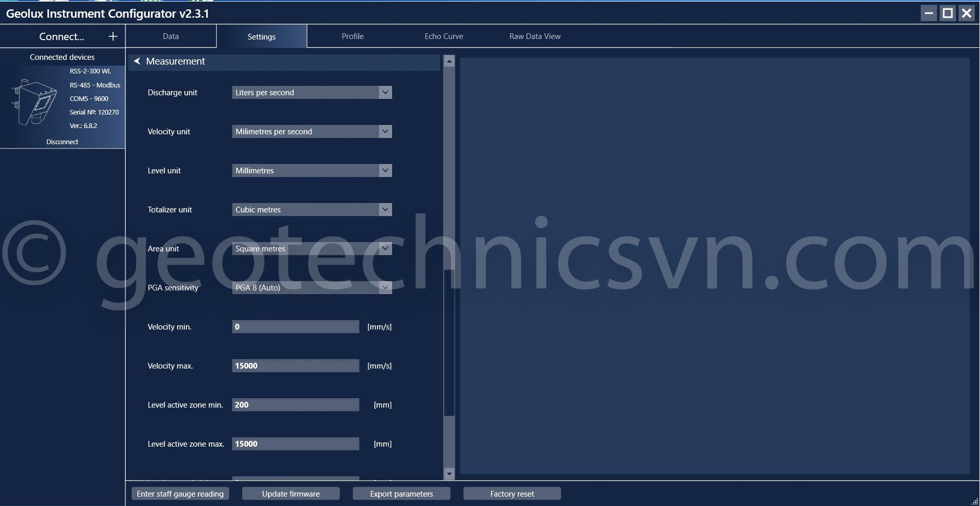
Task: Open the Discharge unit dropdown
Action: [385, 93]
